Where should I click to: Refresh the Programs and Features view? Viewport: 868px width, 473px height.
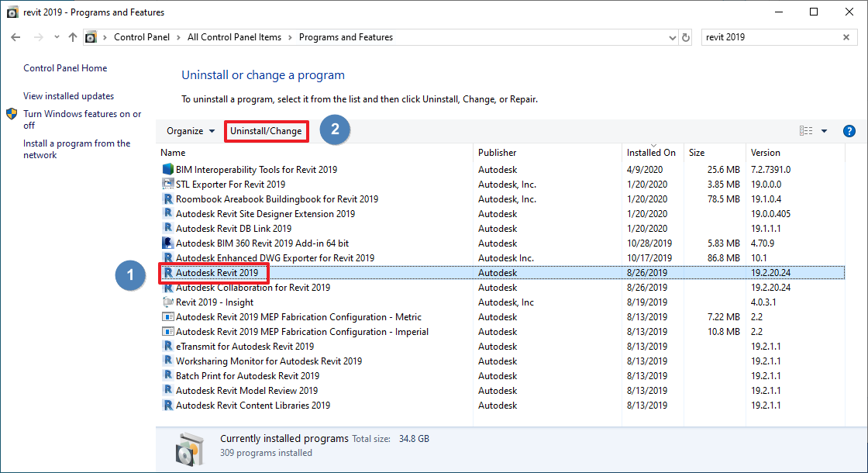pos(687,36)
